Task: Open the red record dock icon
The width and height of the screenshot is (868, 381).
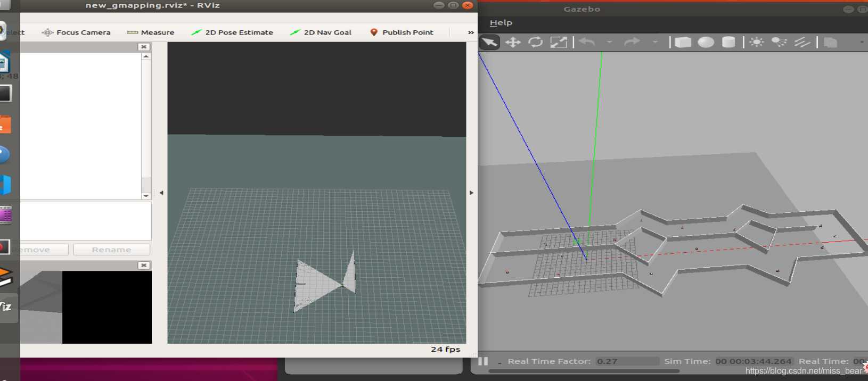Action: pos(4,247)
